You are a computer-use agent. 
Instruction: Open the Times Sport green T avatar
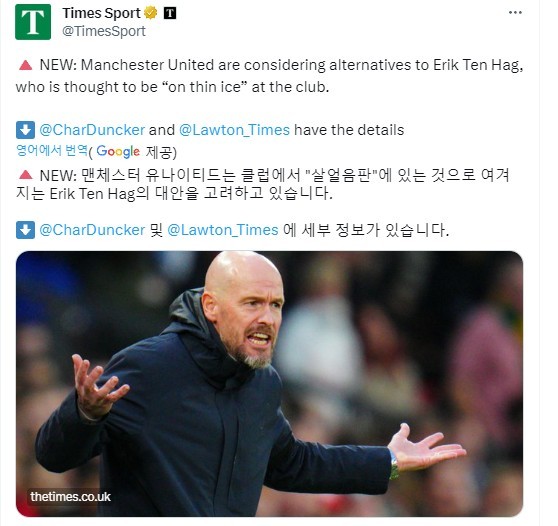click(33, 22)
